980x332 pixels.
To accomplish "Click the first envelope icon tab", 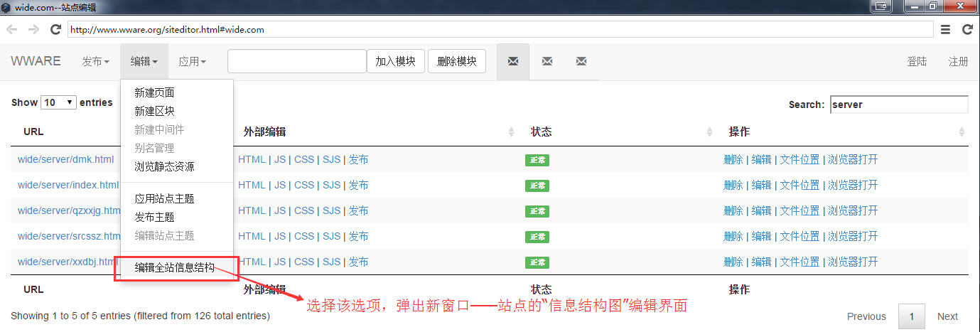I will (512, 62).
